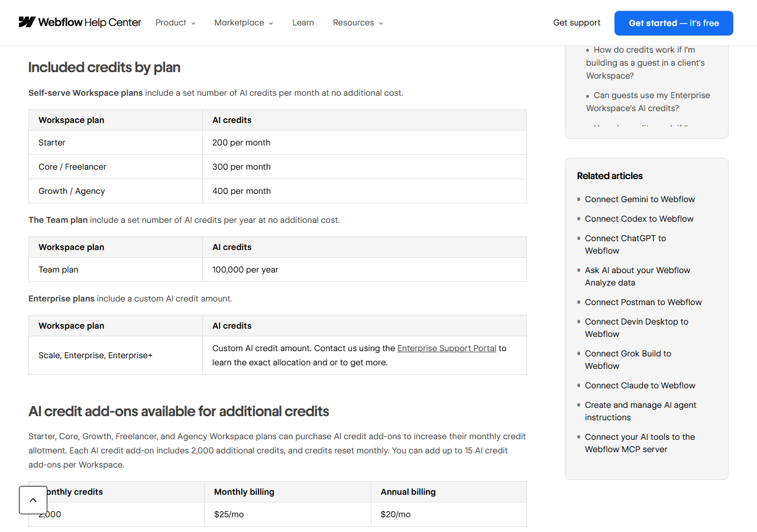Select the Scale, Enterprise, Enterprise+ cell
757x532 pixels.
115,355
